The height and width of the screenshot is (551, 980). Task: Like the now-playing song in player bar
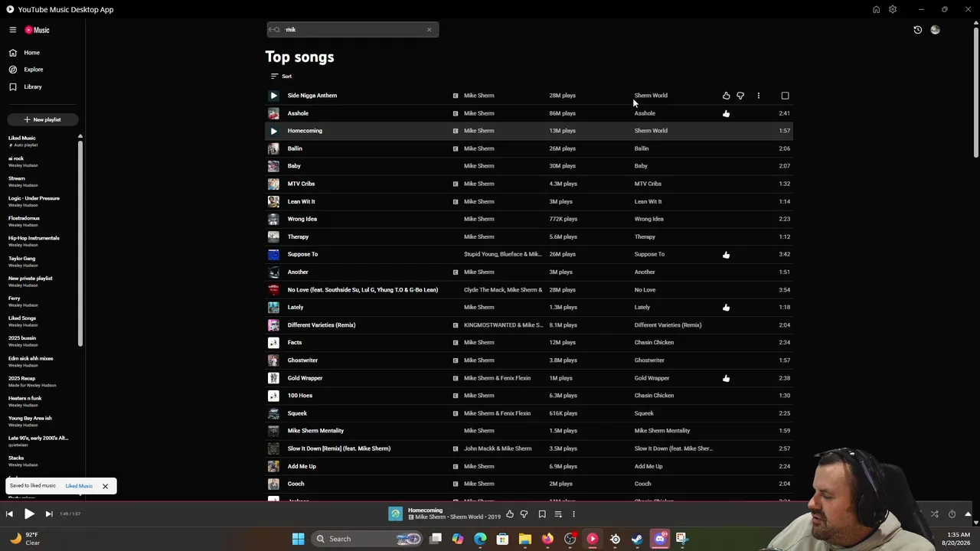coord(510,514)
